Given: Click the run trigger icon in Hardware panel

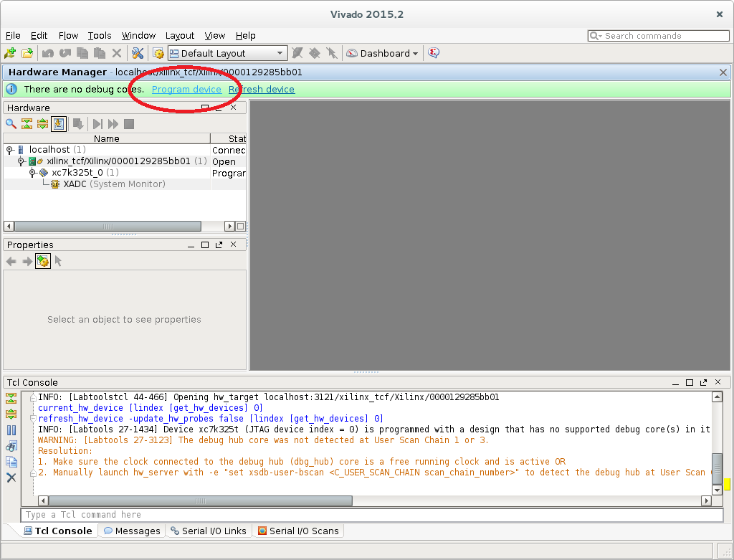Looking at the screenshot, I should (x=97, y=123).
